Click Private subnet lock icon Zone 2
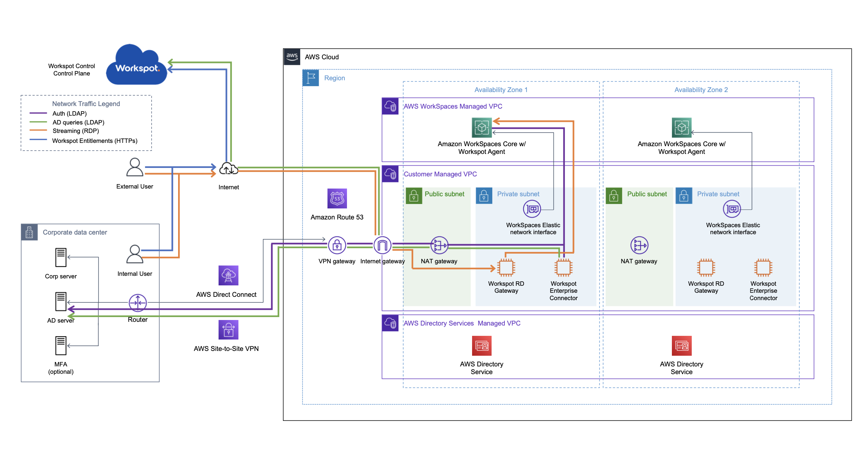 [684, 196]
